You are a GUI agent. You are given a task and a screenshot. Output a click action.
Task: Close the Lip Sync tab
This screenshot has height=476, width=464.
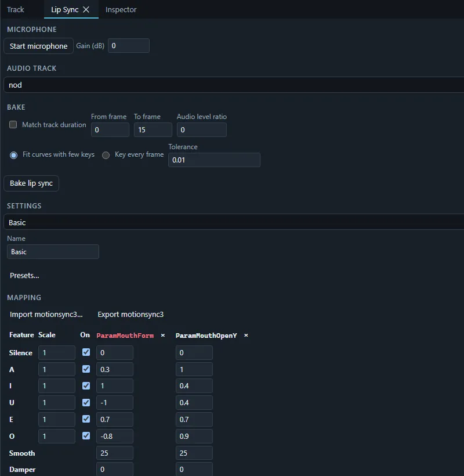tap(86, 10)
